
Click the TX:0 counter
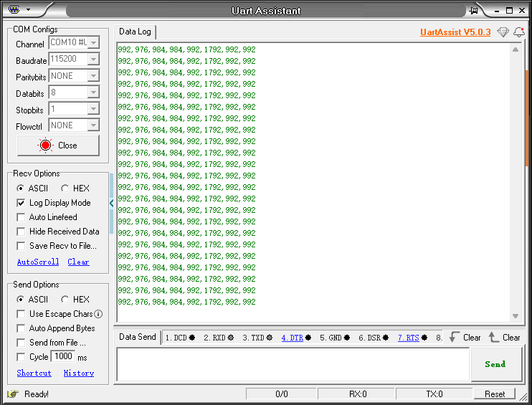434,394
